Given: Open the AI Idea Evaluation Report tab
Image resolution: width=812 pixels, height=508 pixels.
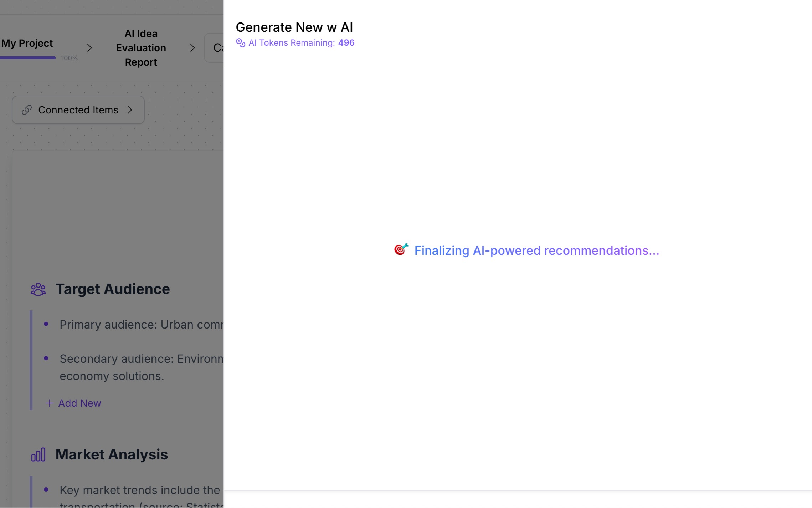Looking at the screenshot, I should pyautogui.click(x=141, y=48).
